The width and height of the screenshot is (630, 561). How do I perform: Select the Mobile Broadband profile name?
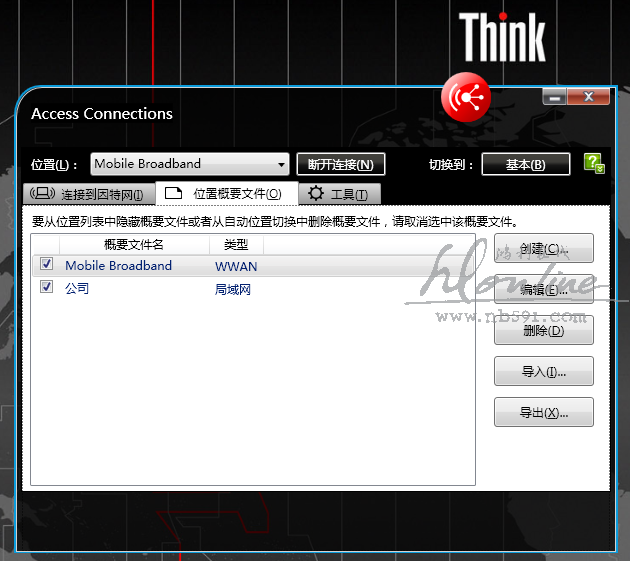click(119, 266)
